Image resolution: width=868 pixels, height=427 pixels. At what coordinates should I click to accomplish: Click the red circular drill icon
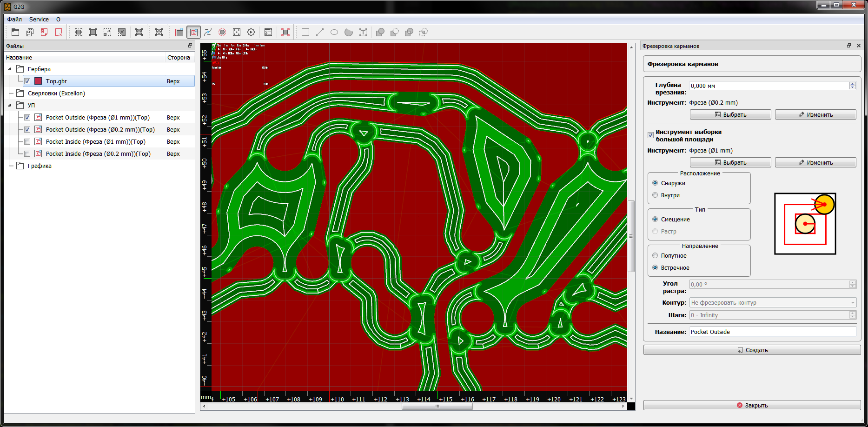pyautogui.click(x=222, y=32)
